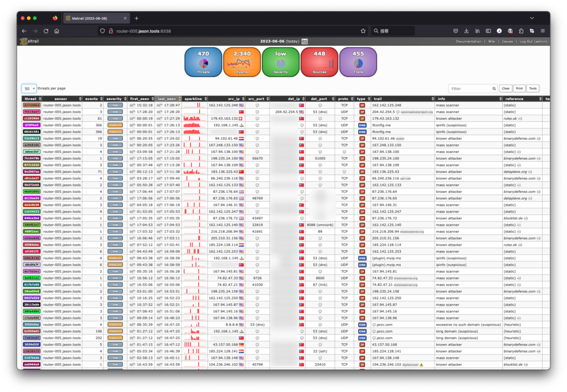The width and height of the screenshot is (567, 392).
Task: Bookmark this page with the star icon
Action: pyautogui.click(x=363, y=31)
